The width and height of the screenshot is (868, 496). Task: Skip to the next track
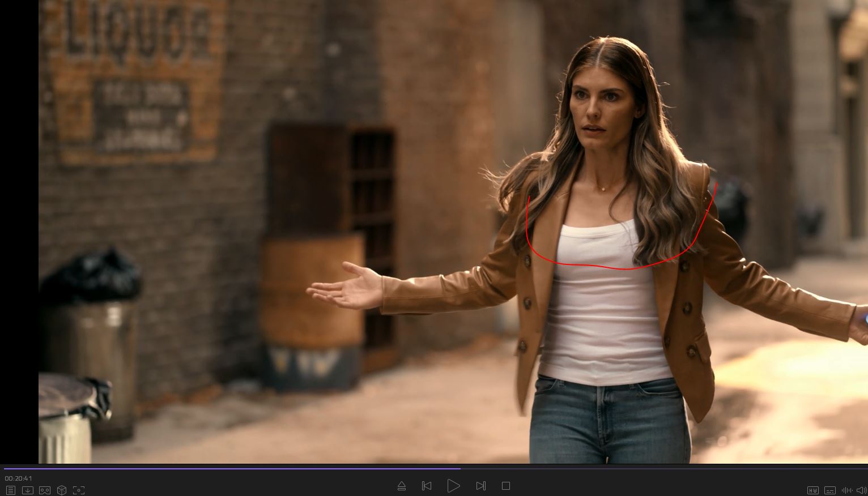[x=480, y=486]
